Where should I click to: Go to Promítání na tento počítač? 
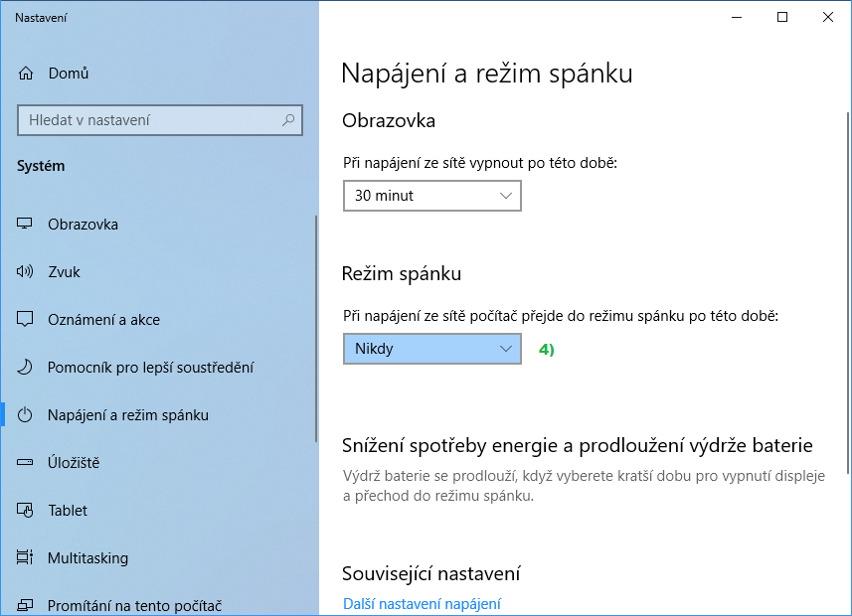tap(134, 605)
